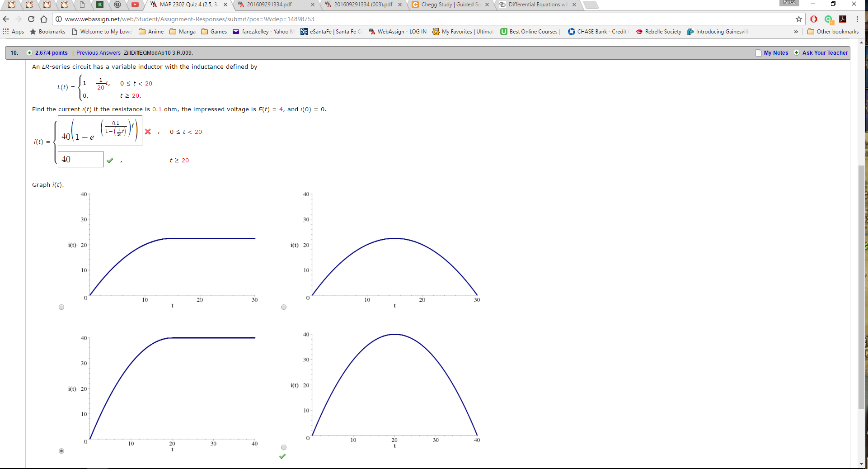
Task: Select the top-left increasing graph radio button
Action: click(61, 307)
